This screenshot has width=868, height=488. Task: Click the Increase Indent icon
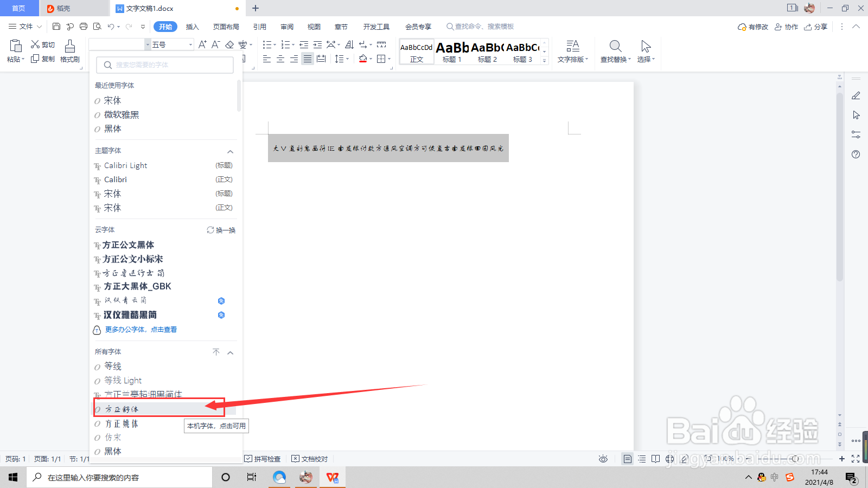pos(317,44)
